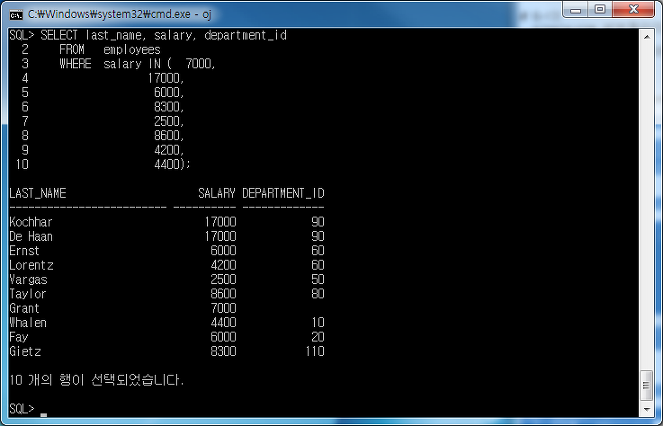Click the LAST_NAME column header
Screen dimensions: 663x426
38,194
